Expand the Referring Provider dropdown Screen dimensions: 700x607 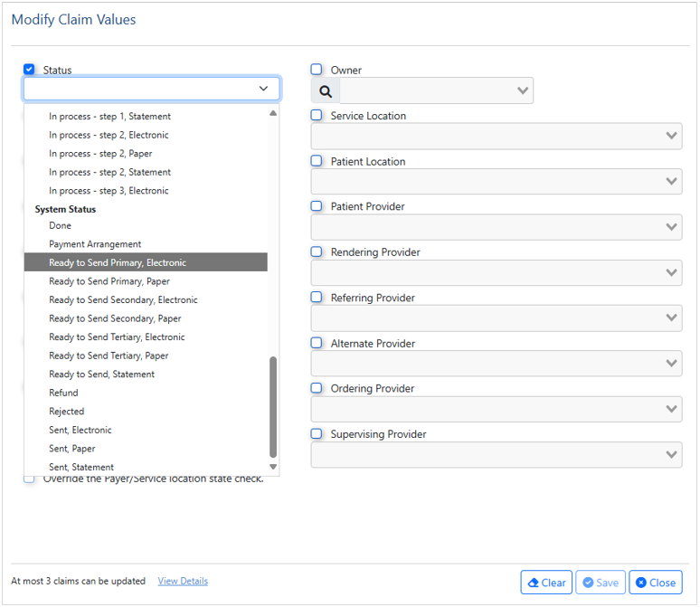point(497,318)
